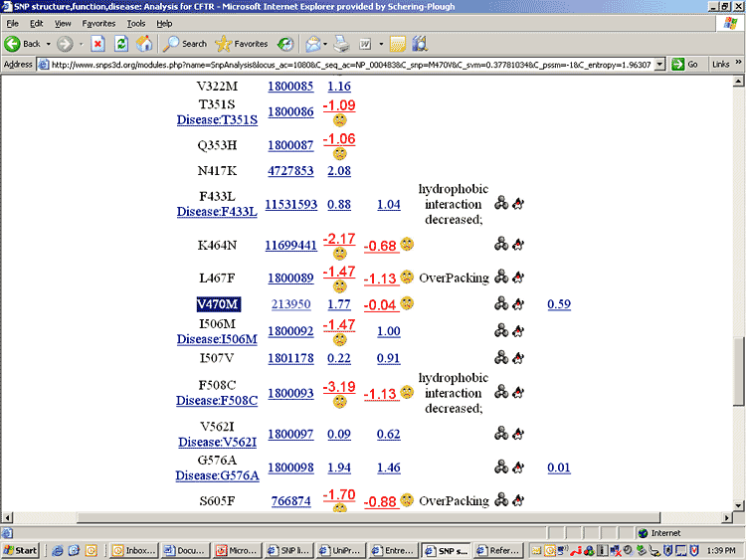Follow the Disease:I506M link
Viewport: 746px width, 560px height.
(x=217, y=339)
